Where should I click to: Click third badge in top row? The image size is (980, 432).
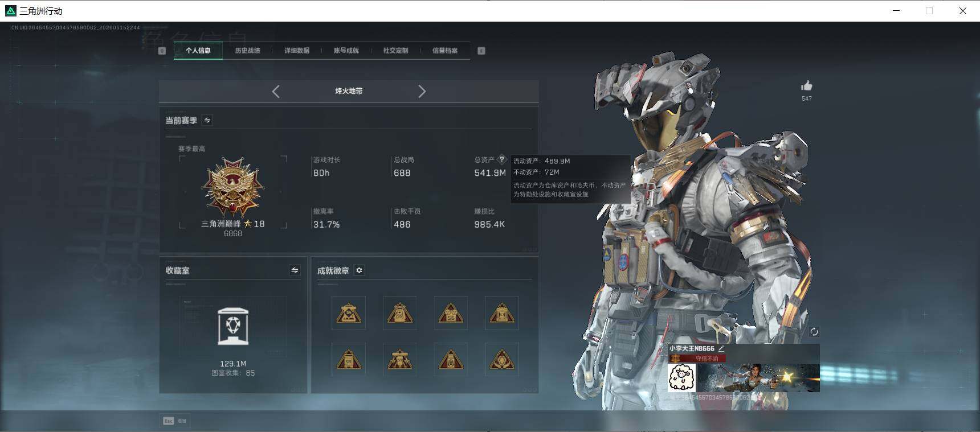tap(451, 312)
